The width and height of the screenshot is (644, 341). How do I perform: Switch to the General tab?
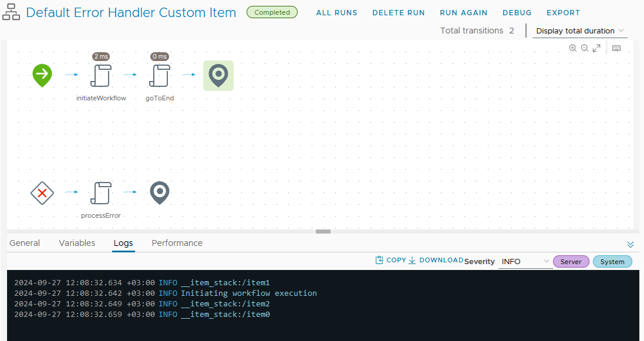point(25,243)
